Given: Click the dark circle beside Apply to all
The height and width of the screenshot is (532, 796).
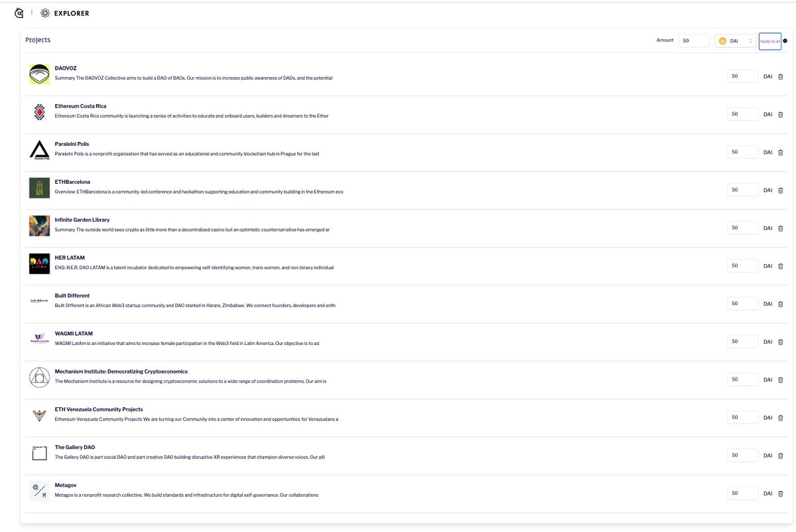Looking at the screenshot, I should pyautogui.click(x=785, y=40).
